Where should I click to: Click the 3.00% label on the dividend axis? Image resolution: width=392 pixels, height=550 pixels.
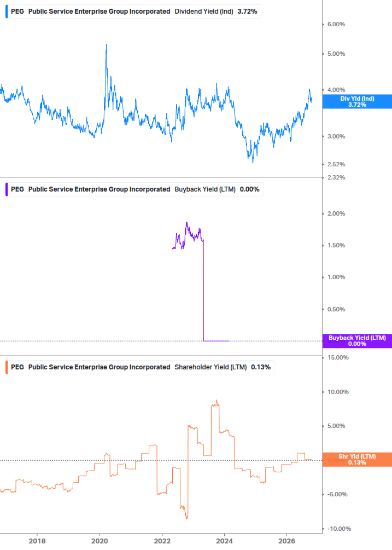336,136
